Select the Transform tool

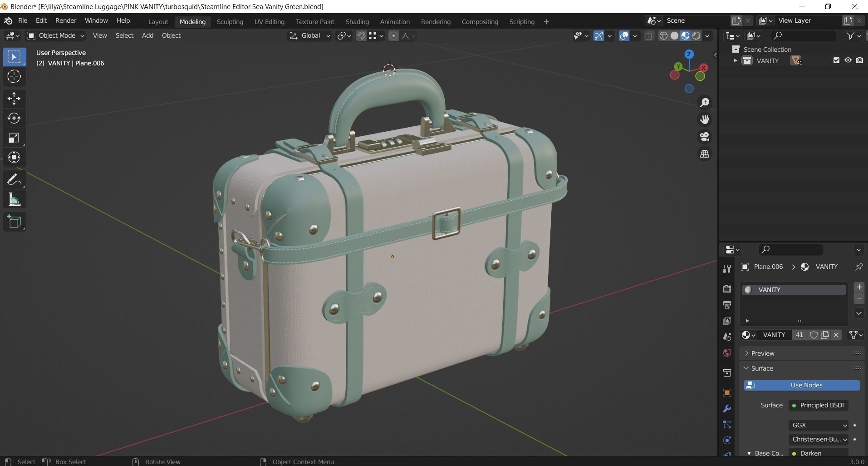(x=14, y=157)
